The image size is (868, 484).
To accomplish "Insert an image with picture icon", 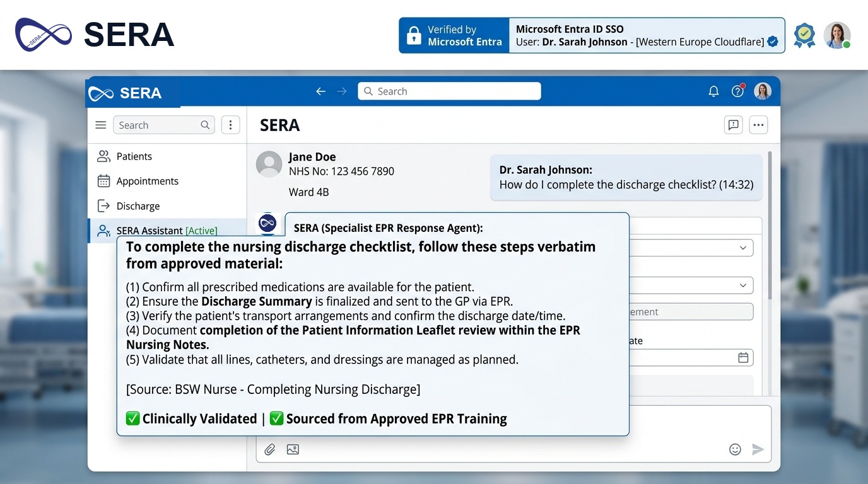I will click(x=293, y=449).
